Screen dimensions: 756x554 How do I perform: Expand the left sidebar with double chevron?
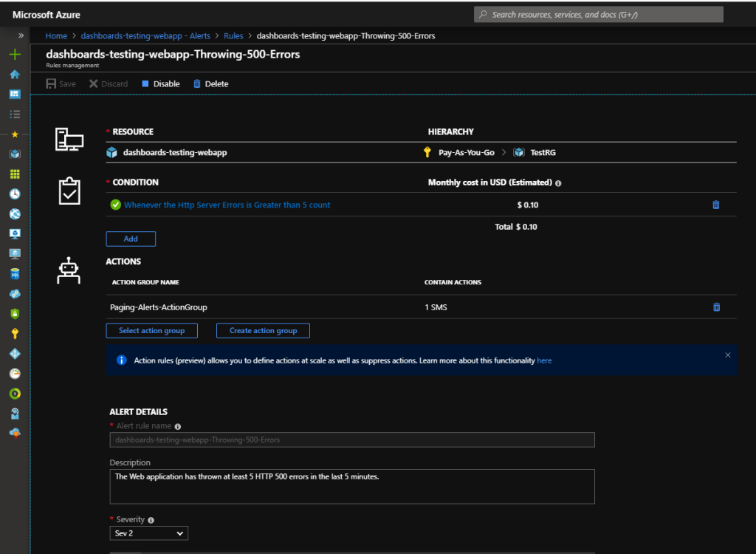click(x=21, y=35)
